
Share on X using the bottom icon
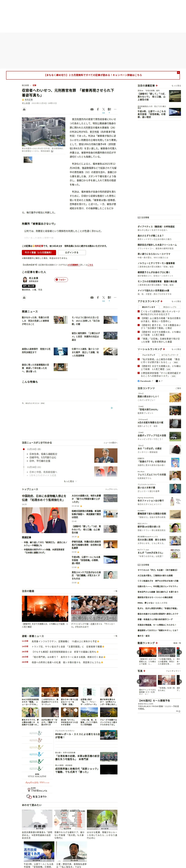coord(103,298)
